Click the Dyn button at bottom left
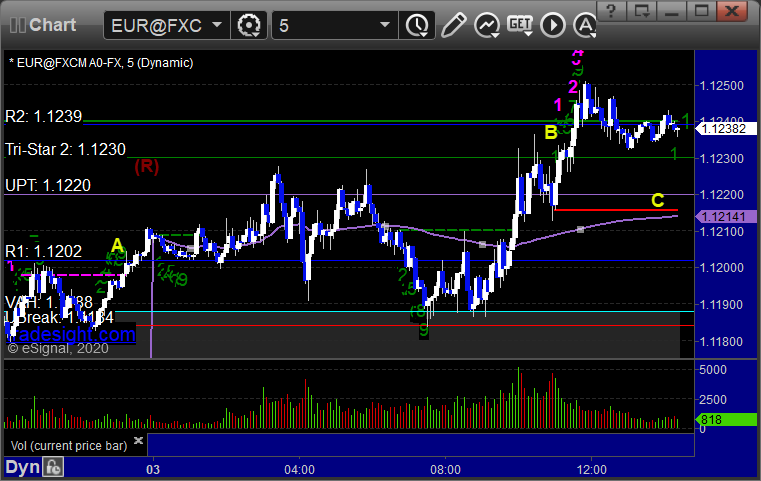The width and height of the screenshot is (761, 481). tap(22, 467)
